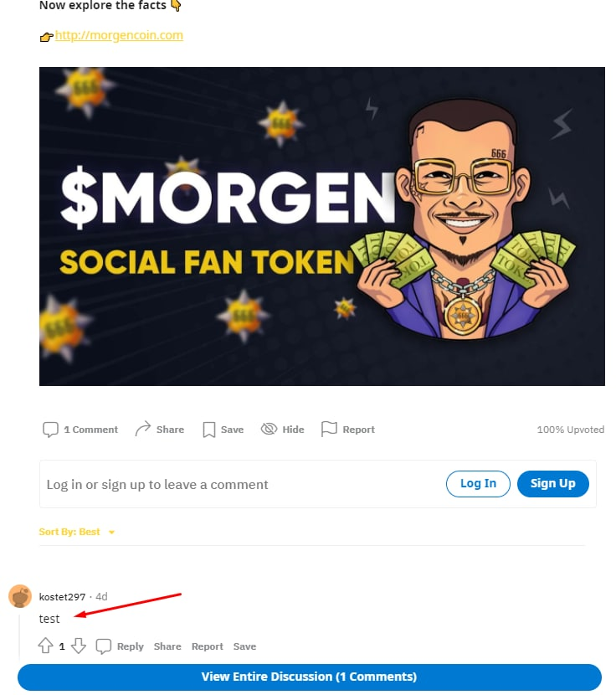Click the Sign Up button

pyautogui.click(x=552, y=484)
